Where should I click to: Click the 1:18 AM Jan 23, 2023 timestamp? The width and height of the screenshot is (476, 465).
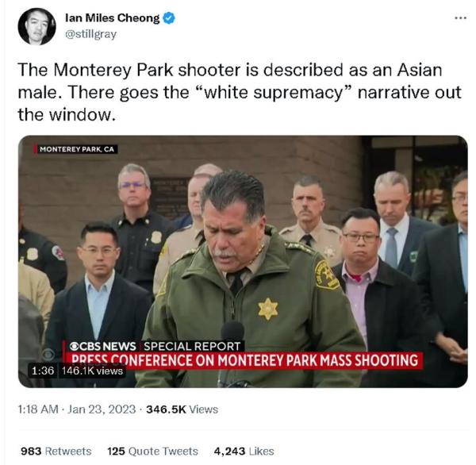77,409
